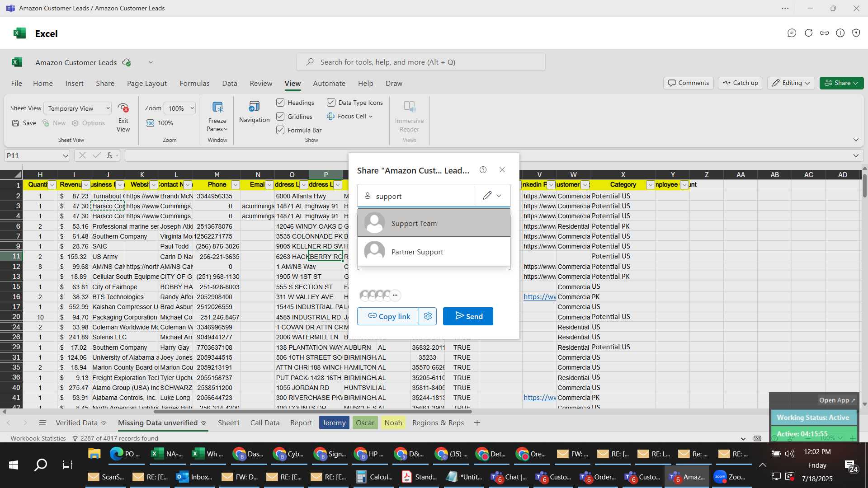868x488 pixels.
Task: Switch to the Jeremy sheet tab
Action: coord(334,423)
